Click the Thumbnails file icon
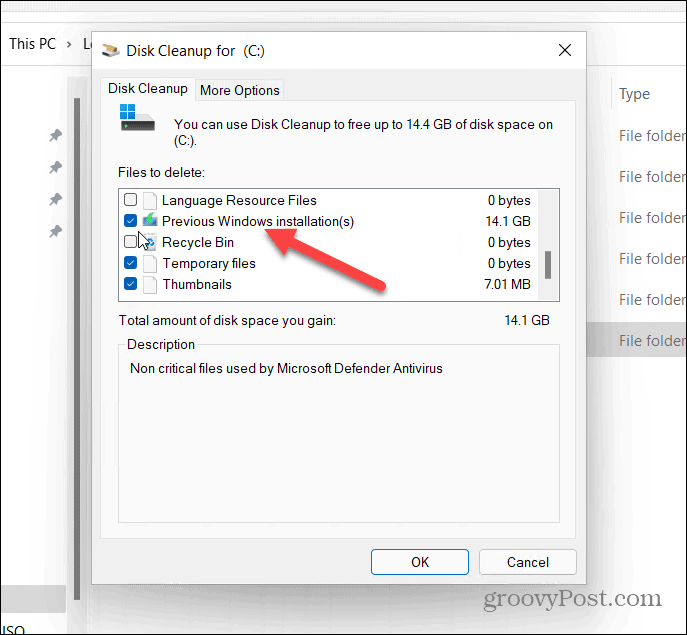Viewport: 687px width, 635px height. click(149, 285)
